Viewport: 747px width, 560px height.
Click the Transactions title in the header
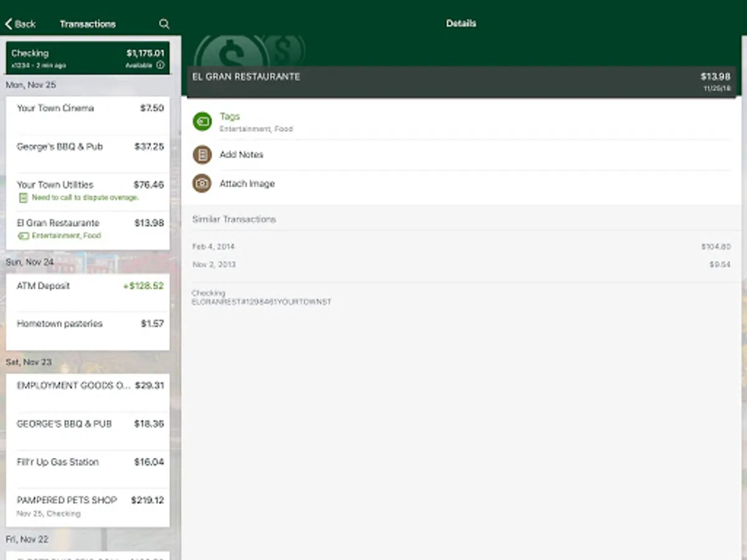click(88, 24)
